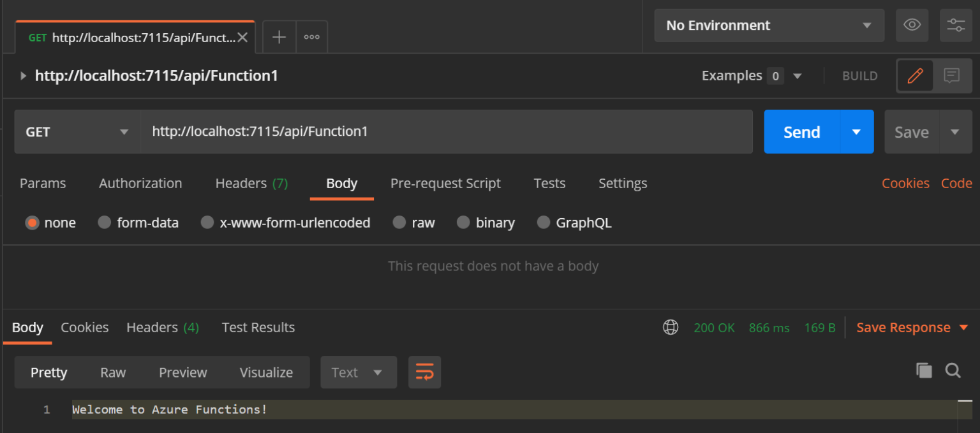Open the response Headers tab
Viewport: 980px width, 433px height.
click(x=152, y=327)
